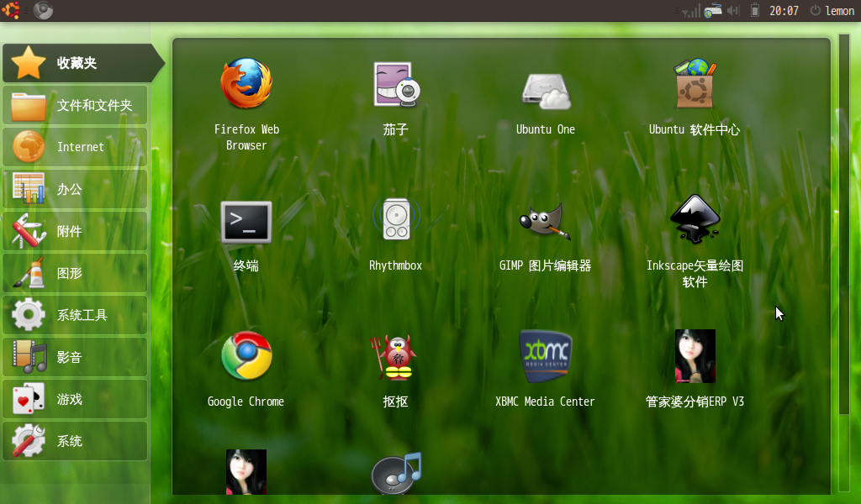Open Ubuntu One cloud storage
Viewport: 861px width, 504px height.
pos(545,91)
